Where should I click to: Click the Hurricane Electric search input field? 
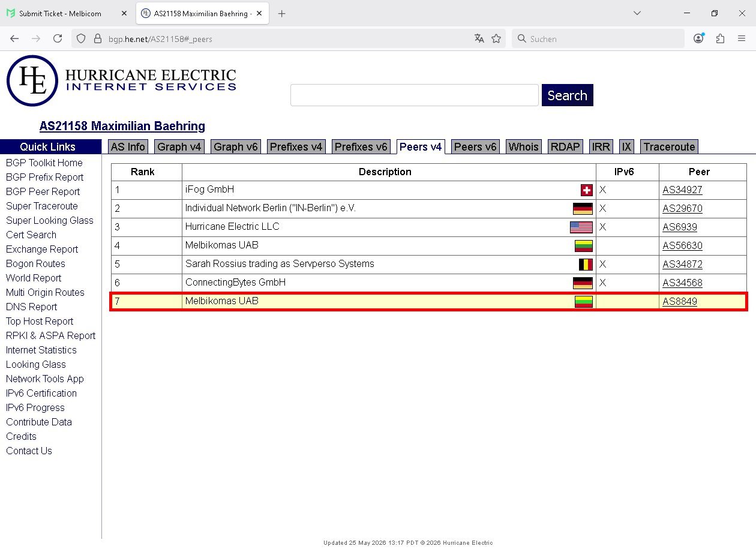415,95
